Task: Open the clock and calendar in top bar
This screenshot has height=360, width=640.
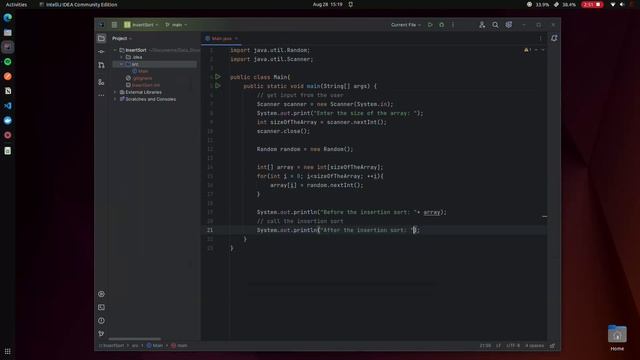Action: tap(327, 4)
